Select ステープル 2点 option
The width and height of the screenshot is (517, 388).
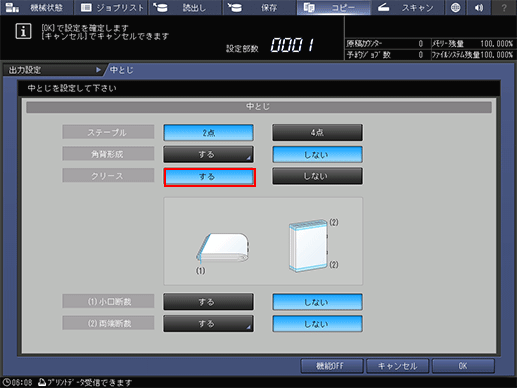point(208,133)
